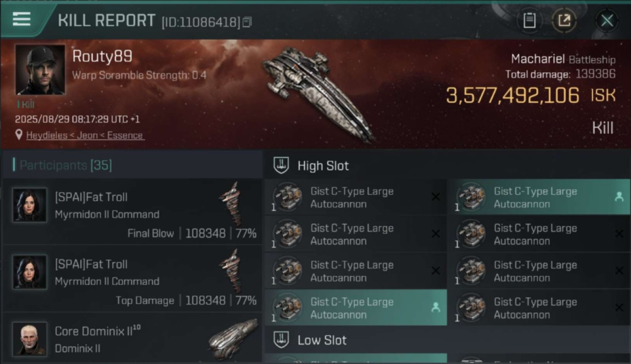This screenshot has height=364, width=631.
Task: Select highlighted bottom-left Gist C-Type Autocannon
Action: pos(356,308)
